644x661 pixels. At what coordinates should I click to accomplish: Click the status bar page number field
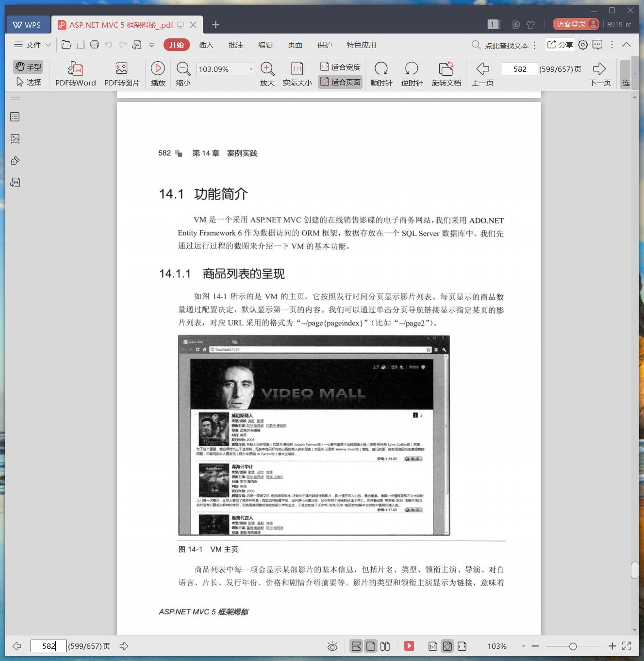pos(49,646)
